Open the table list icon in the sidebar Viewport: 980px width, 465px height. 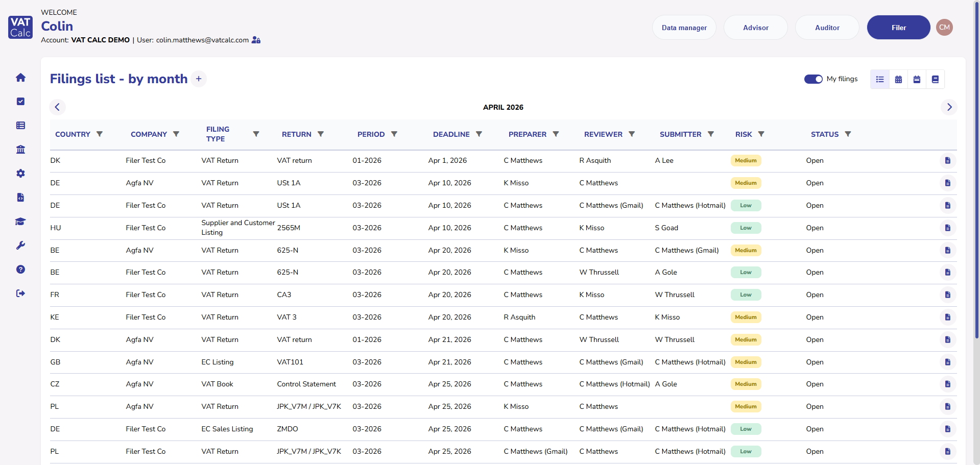20,126
